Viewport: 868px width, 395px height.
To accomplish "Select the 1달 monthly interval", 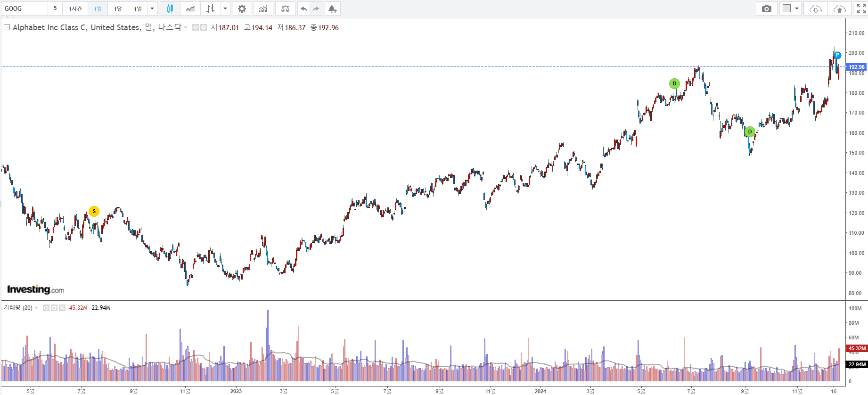I will coord(118,8).
